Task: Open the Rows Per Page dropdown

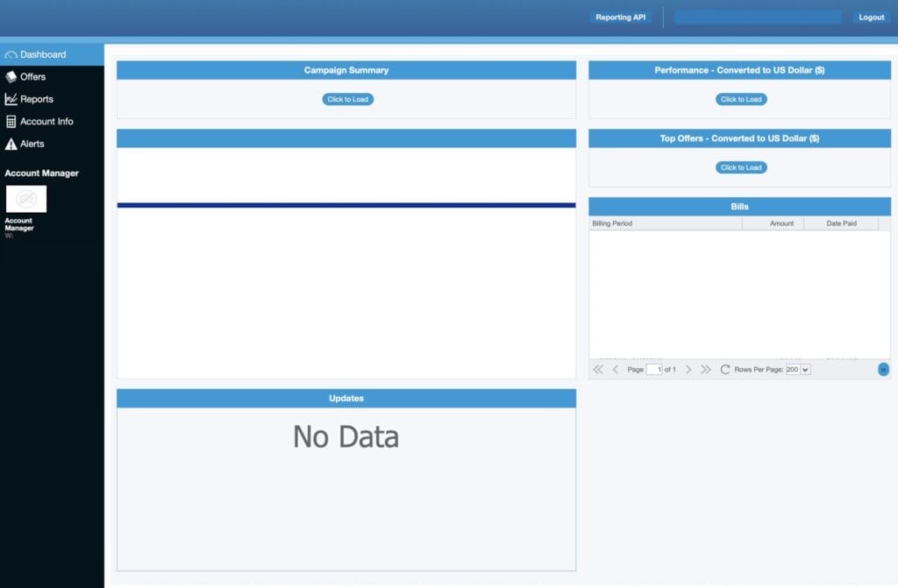Action: 799,370
